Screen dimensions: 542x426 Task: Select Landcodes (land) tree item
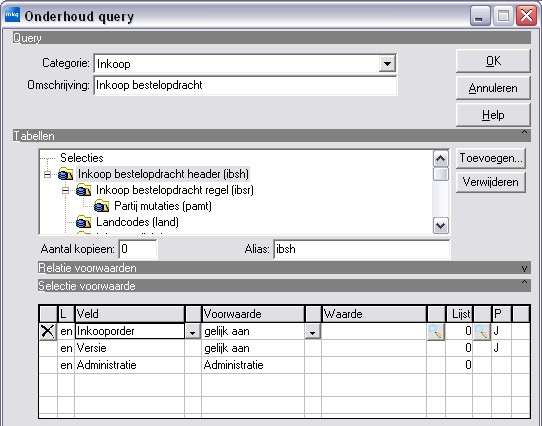[137, 222]
